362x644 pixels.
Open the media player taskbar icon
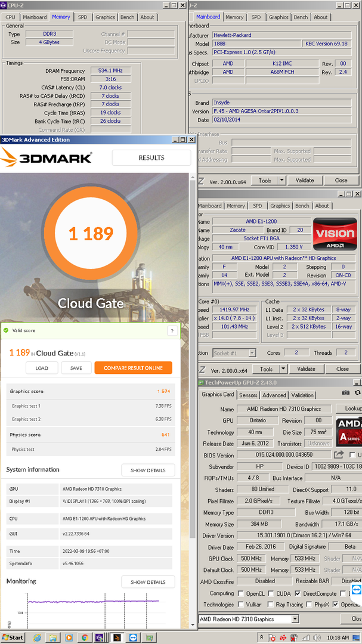point(69,637)
